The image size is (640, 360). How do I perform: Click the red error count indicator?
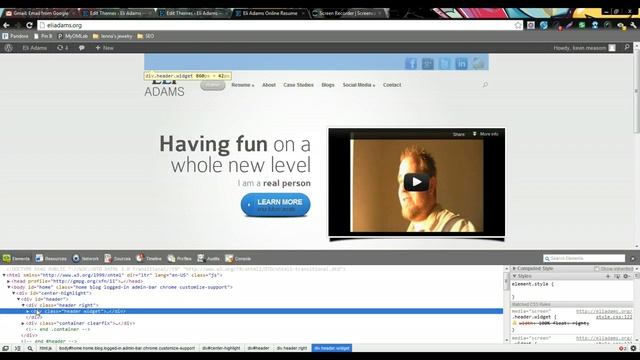click(622, 348)
